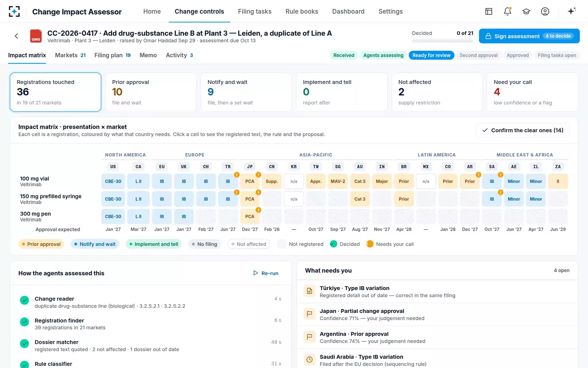This screenshot has height=368, width=588.
Task: Toggle the Not affected legend filter
Action: tap(249, 244)
